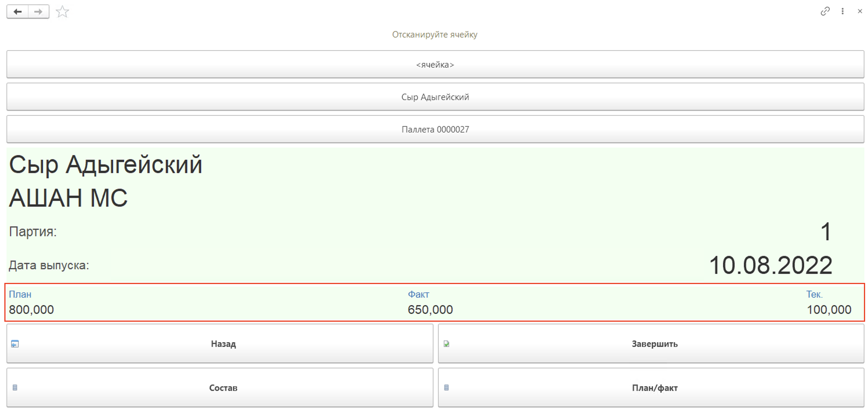Open the three-dot more options menu
Image resolution: width=868 pixels, height=411 pixels.
coord(843,12)
